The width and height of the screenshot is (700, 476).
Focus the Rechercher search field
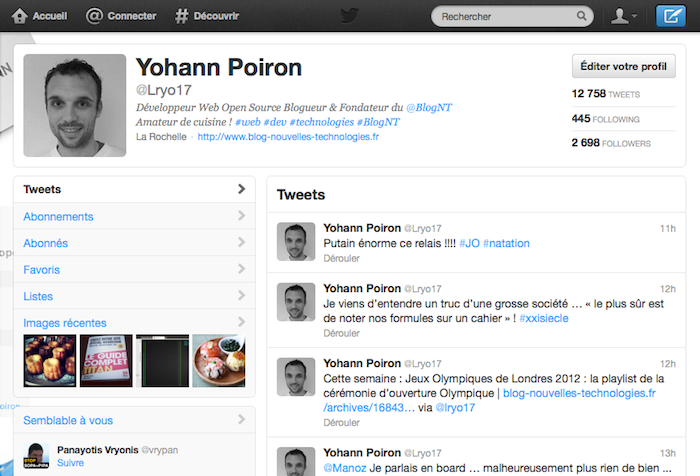[512, 17]
